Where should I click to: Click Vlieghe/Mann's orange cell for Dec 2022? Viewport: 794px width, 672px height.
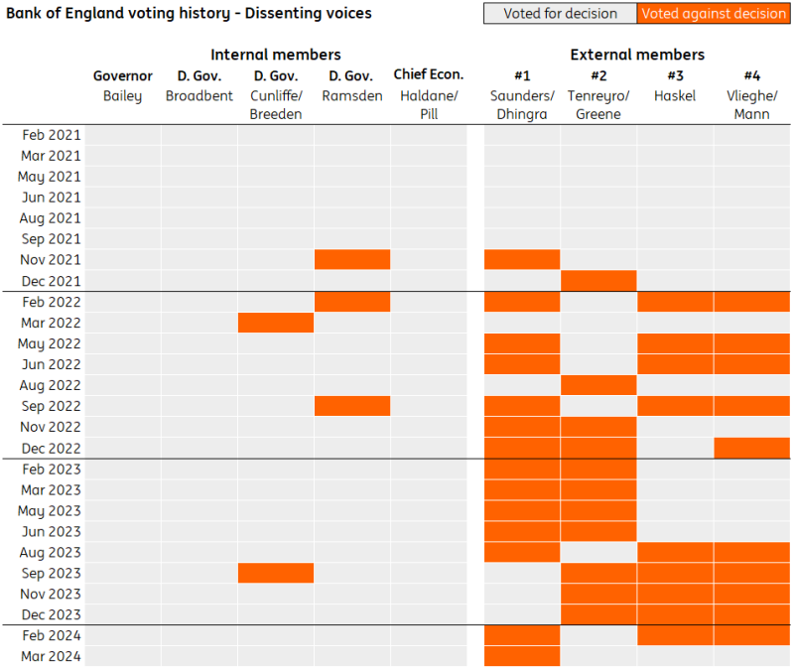[752, 448]
